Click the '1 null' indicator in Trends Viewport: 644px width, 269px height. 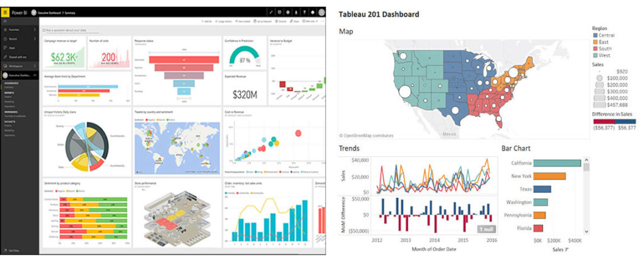(486, 229)
